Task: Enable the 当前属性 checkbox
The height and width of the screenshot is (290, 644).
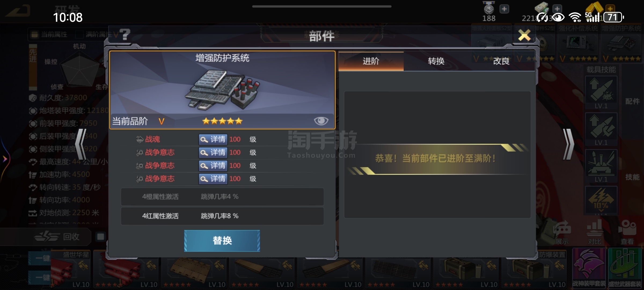Action: 34,34
